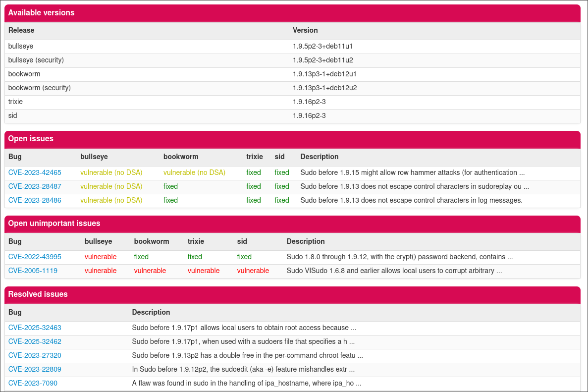This screenshot has height=392, width=588.
Task: Click bullseye 'vulnerable (no DSA)' status for CVE-2023-28487
Action: (x=111, y=186)
